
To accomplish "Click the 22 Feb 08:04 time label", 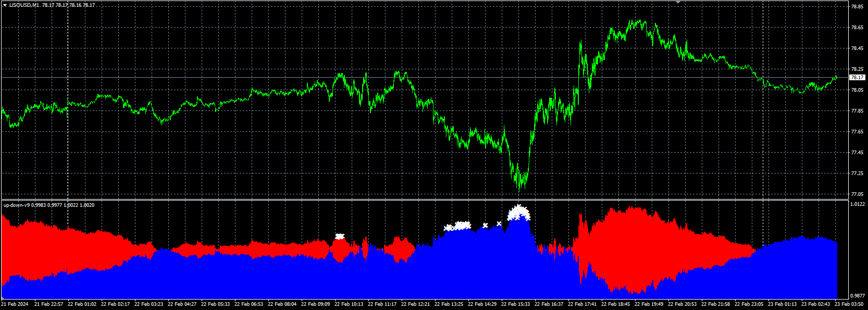I will pyautogui.click(x=282, y=304).
